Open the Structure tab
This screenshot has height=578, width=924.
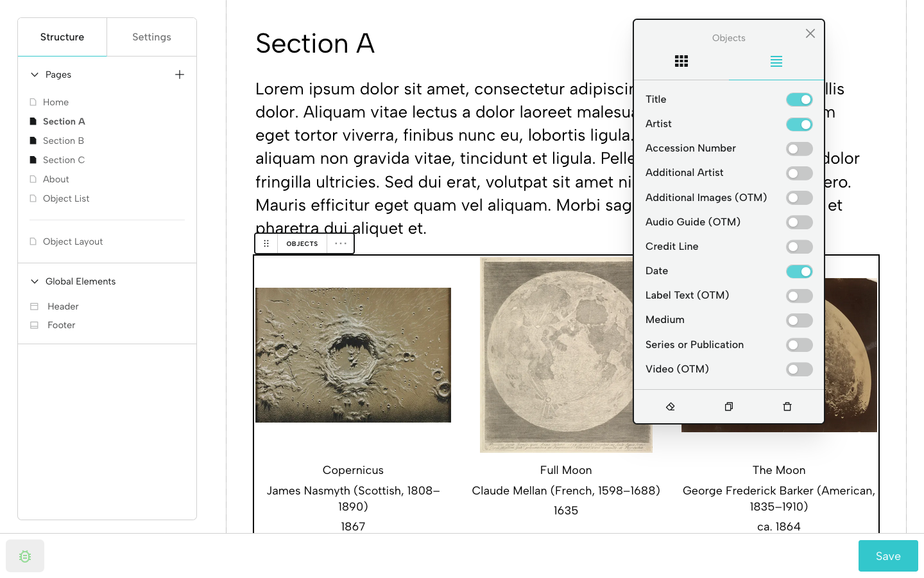(x=62, y=37)
